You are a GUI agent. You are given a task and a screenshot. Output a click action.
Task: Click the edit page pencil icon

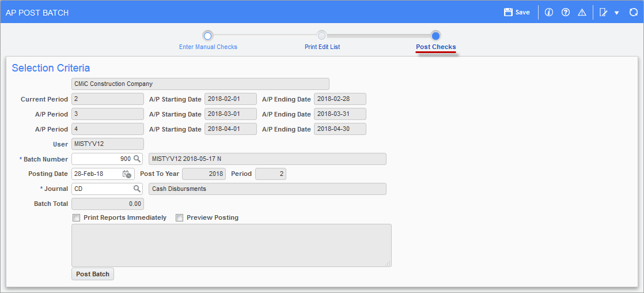[604, 12]
